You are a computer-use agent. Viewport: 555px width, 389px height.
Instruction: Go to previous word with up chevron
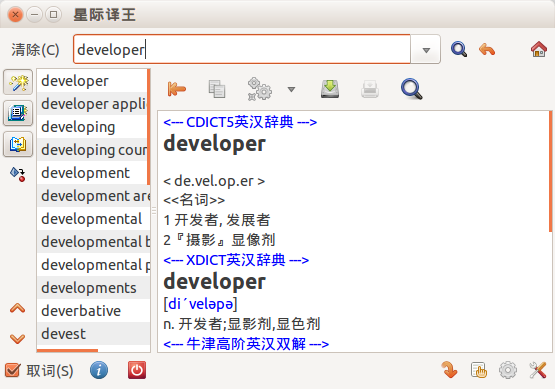(17, 308)
